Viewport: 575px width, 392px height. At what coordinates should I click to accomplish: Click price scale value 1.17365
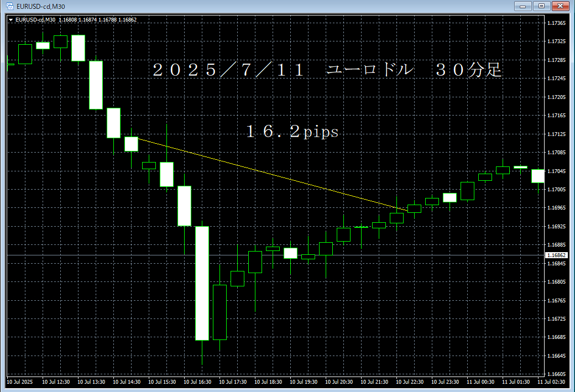pyautogui.click(x=556, y=23)
